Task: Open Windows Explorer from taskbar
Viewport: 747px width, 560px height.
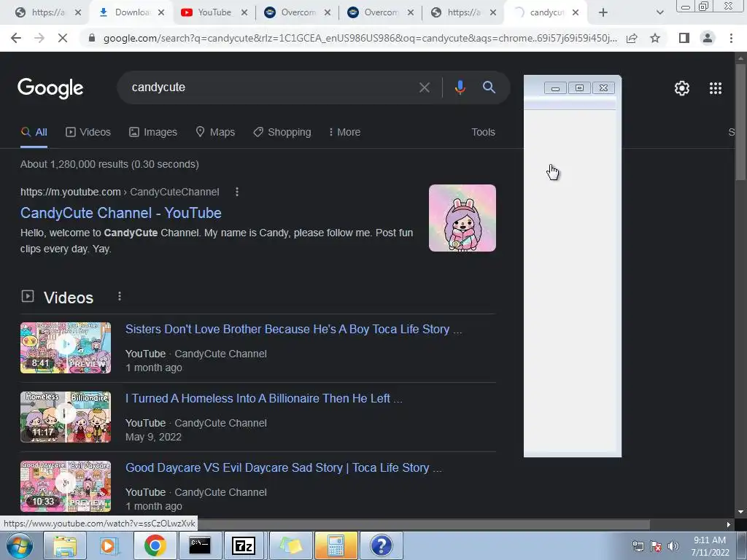Action: coord(65,545)
